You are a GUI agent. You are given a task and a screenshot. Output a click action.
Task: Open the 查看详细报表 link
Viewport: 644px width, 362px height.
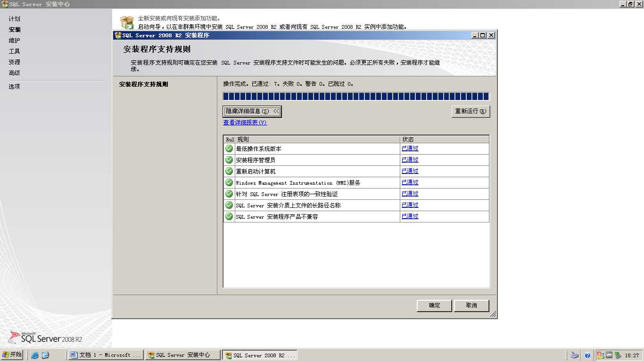[245, 123]
